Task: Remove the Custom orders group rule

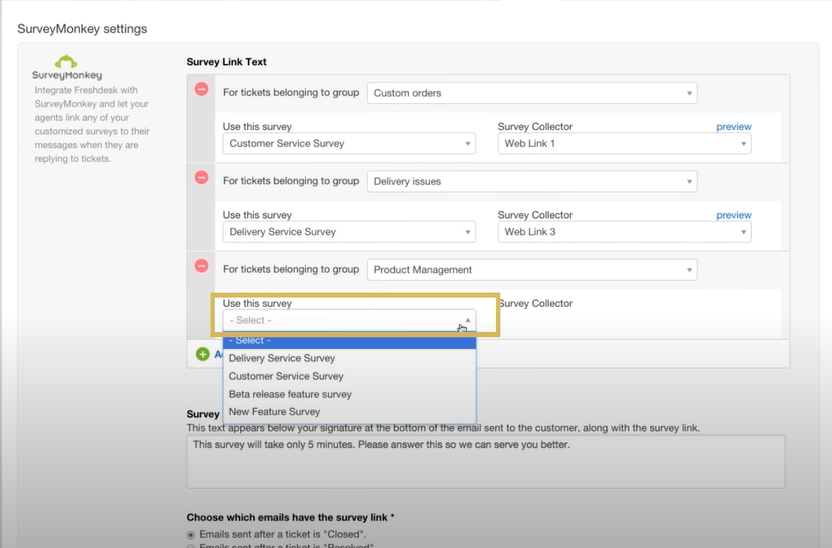Action: [x=201, y=89]
